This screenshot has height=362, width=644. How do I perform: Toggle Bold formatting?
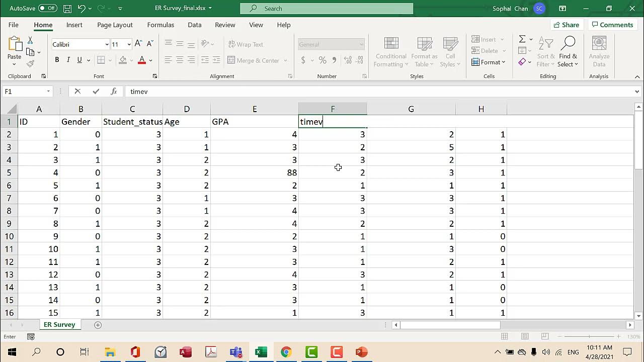57,60
